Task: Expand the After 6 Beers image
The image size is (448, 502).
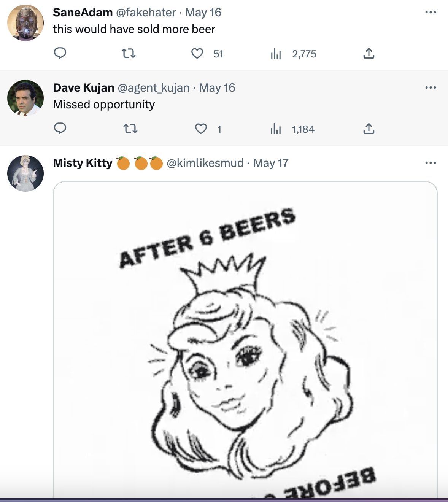Action: point(245,342)
